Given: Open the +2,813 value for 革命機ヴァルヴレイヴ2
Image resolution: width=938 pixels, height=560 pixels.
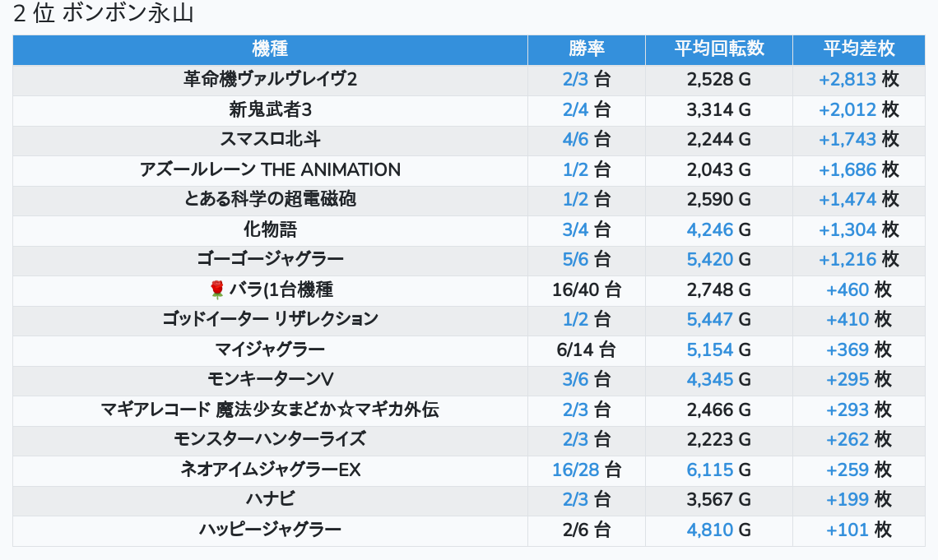Looking at the screenshot, I should point(847,80).
